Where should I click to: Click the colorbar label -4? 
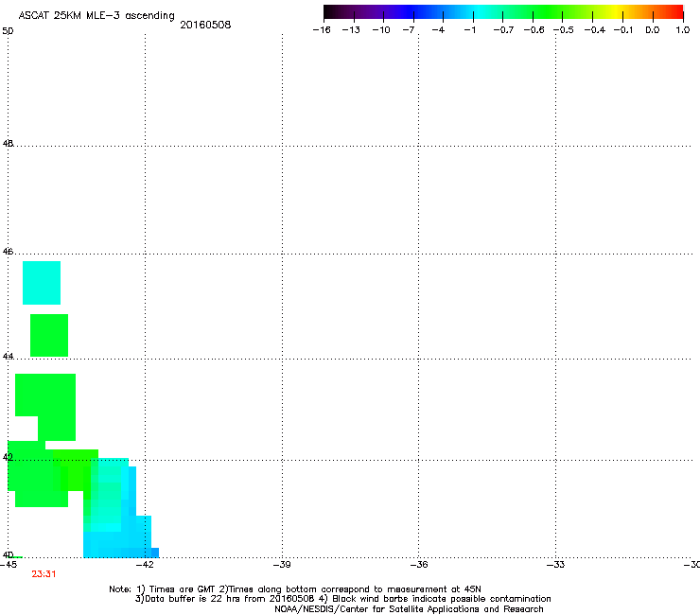coord(438,30)
